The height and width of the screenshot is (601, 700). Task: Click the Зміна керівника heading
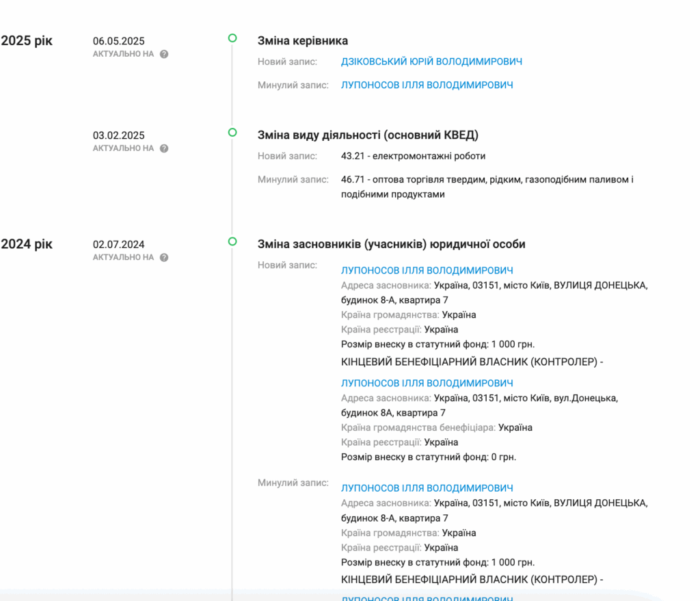pyautogui.click(x=303, y=41)
